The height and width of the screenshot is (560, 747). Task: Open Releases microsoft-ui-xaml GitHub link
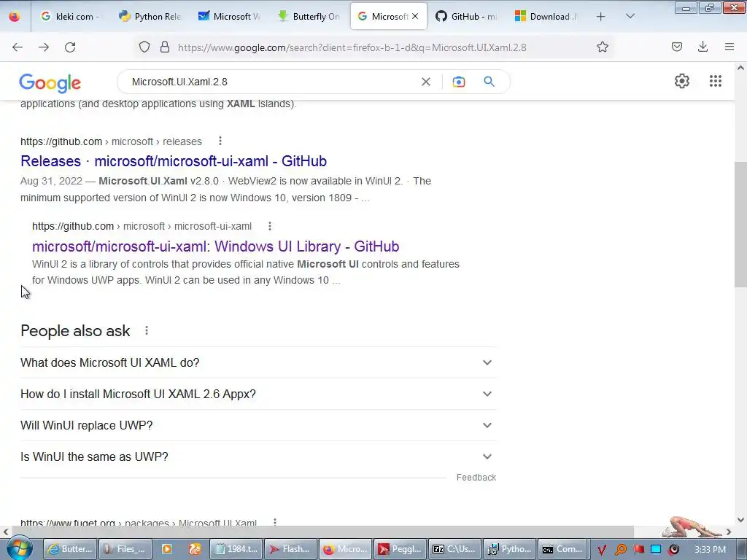pyautogui.click(x=174, y=161)
